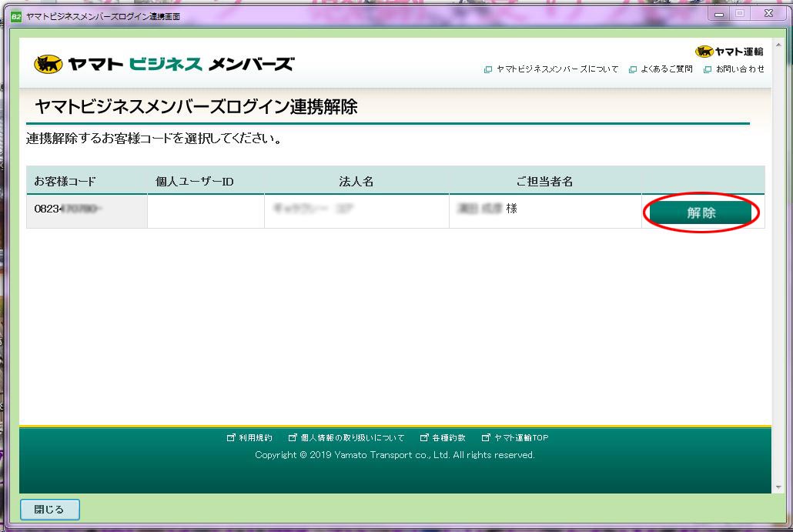Click the 閉じる button
Screen dimensions: 793x532
49,509
